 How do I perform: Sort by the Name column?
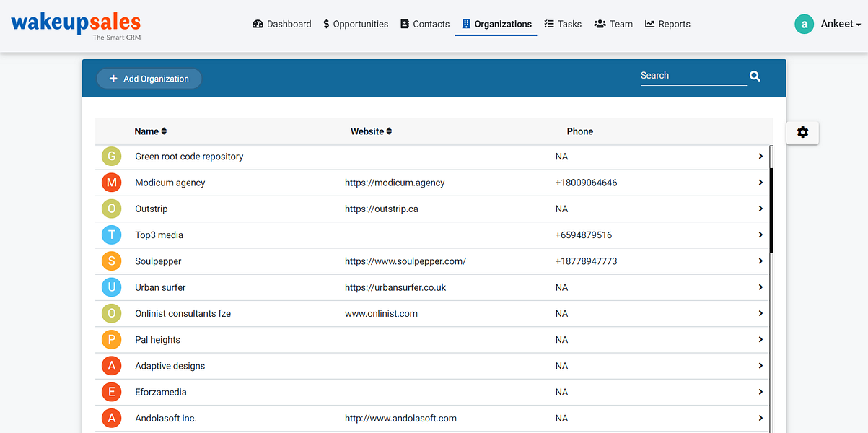point(151,131)
